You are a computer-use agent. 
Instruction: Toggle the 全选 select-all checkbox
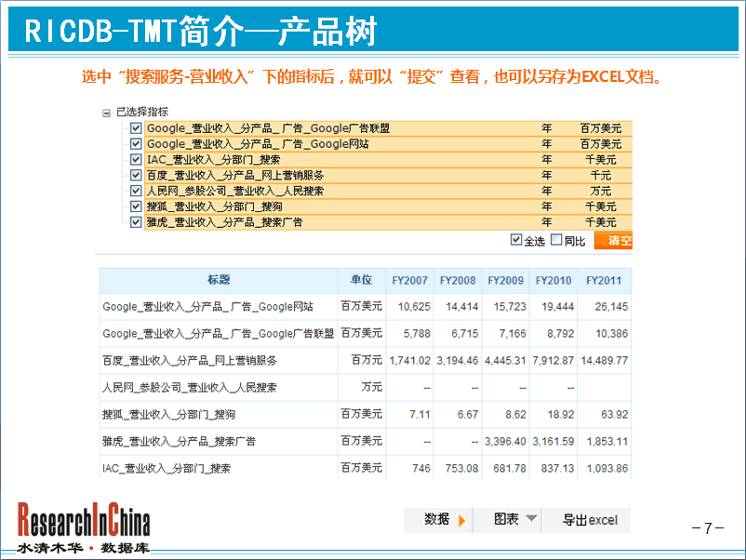pyautogui.click(x=517, y=241)
